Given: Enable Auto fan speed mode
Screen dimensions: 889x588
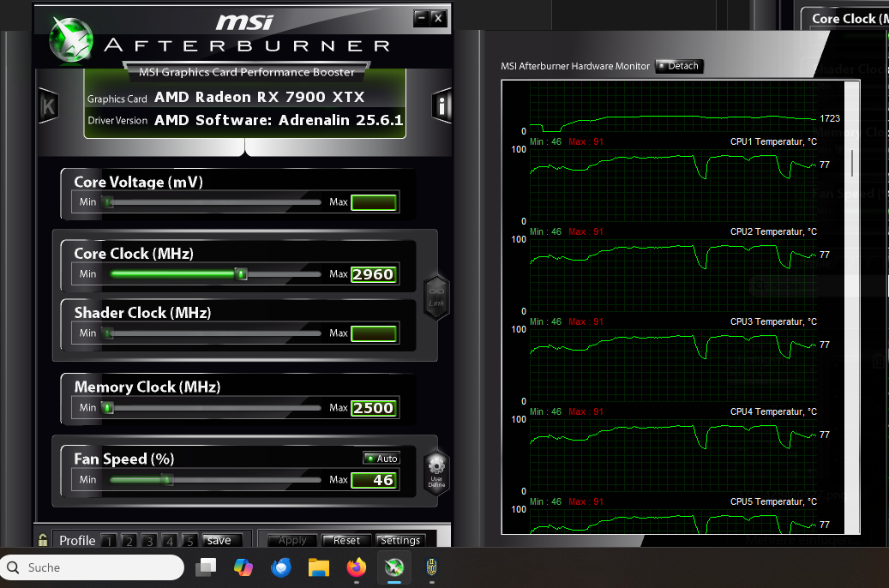Looking at the screenshot, I should tap(381, 459).
